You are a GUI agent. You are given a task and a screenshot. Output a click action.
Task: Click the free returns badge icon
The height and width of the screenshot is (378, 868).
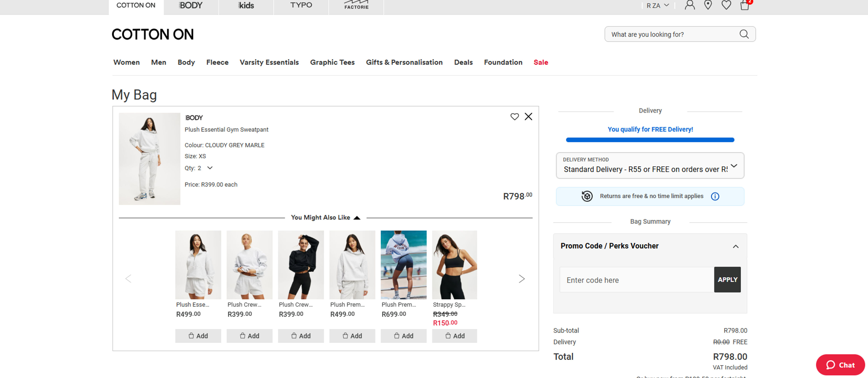click(587, 196)
